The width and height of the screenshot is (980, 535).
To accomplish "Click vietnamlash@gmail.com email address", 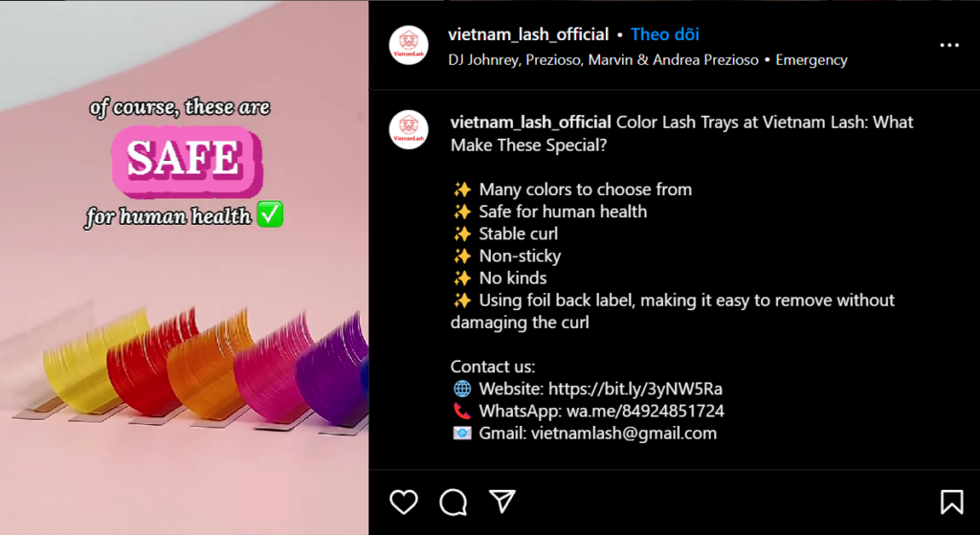I will 624,434.
